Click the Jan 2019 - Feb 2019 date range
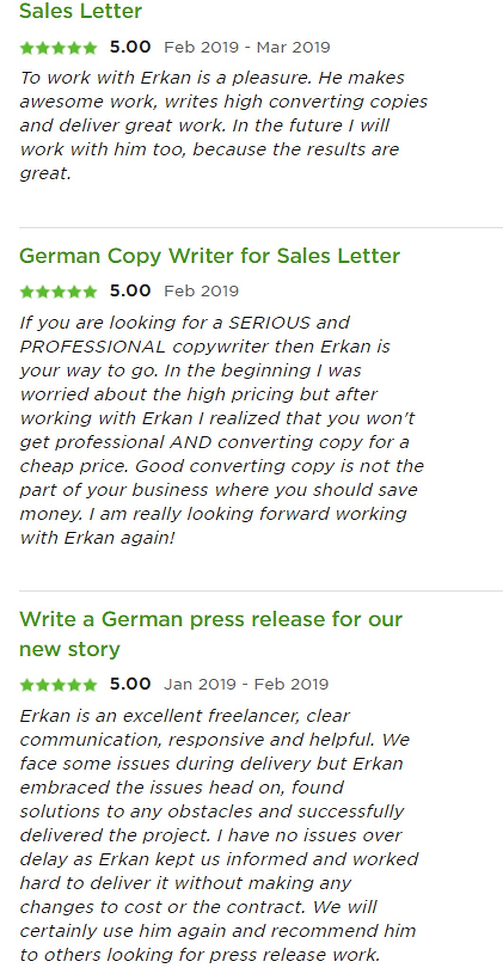Viewport: 503px width, 980px height. [246, 684]
